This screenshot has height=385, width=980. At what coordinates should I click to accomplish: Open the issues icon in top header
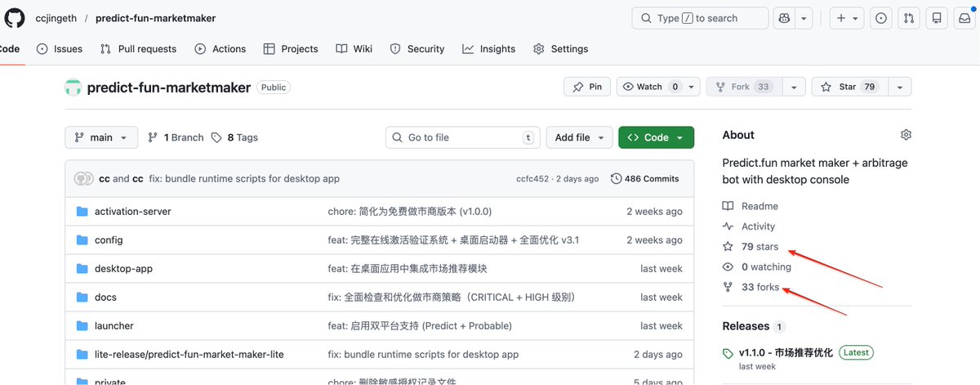(x=881, y=18)
